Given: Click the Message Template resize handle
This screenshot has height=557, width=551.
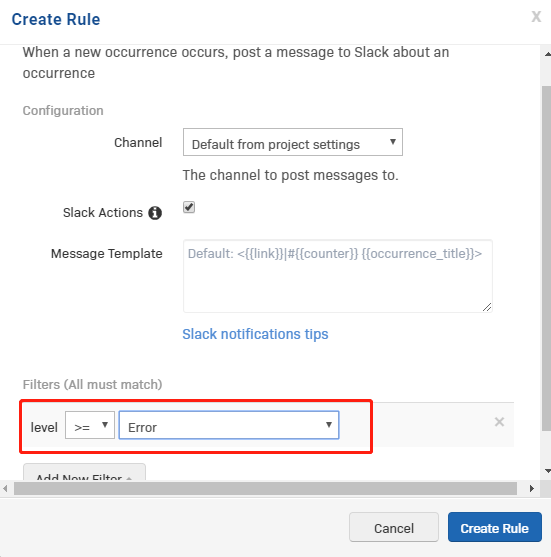Looking at the screenshot, I should 487,307.
